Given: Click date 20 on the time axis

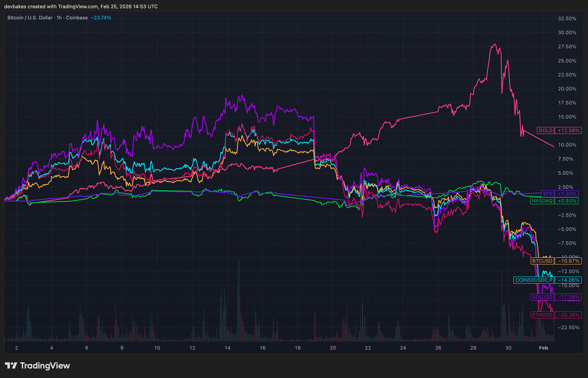Looking at the screenshot, I should click(333, 348).
